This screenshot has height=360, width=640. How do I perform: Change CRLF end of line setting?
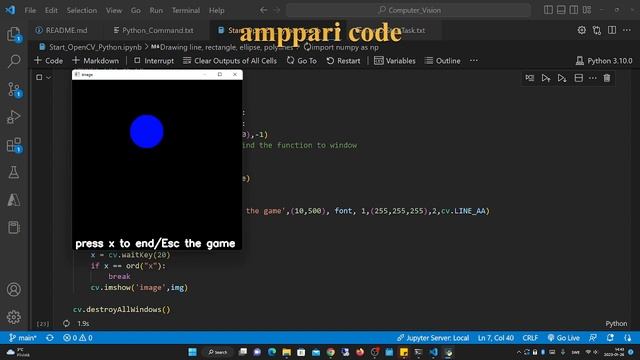[530, 338]
